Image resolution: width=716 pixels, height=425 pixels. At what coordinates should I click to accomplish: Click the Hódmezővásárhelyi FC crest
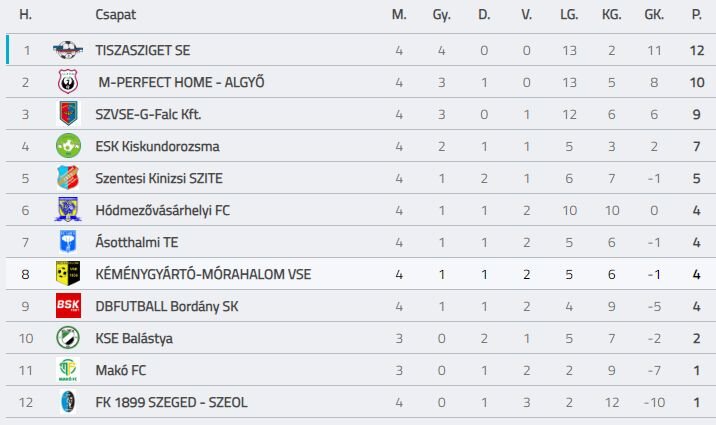pos(68,210)
